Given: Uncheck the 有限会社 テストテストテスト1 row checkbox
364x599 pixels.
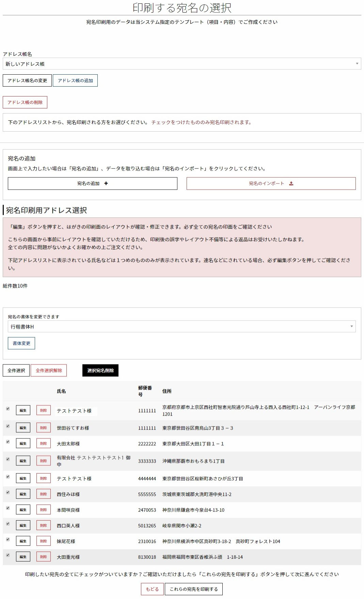Looking at the screenshot, I should [x=8, y=459].
